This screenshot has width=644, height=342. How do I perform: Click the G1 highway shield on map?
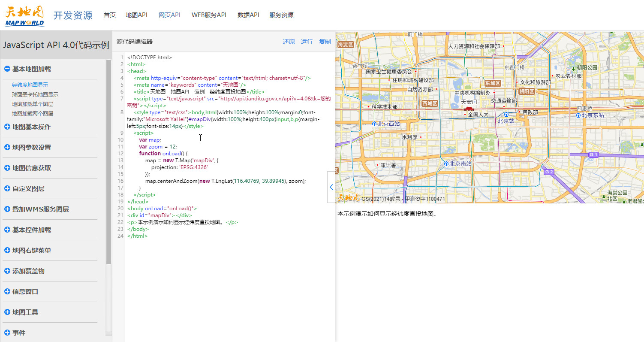(x=593, y=154)
